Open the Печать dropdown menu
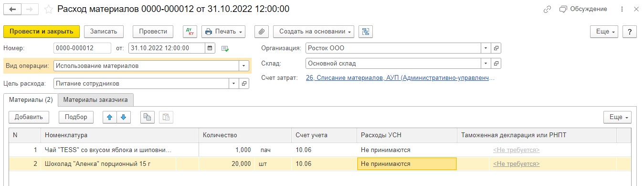This screenshot has width=644, height=186. coord(223,32)
